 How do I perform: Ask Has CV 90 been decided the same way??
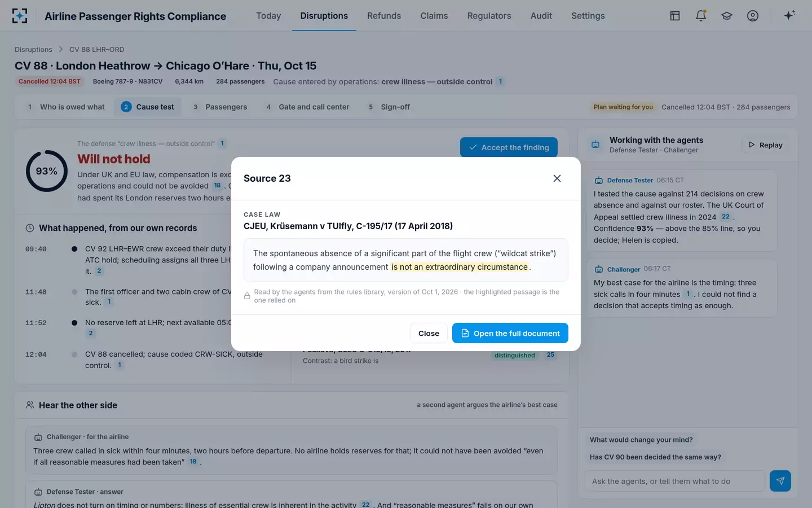[655, 457]
